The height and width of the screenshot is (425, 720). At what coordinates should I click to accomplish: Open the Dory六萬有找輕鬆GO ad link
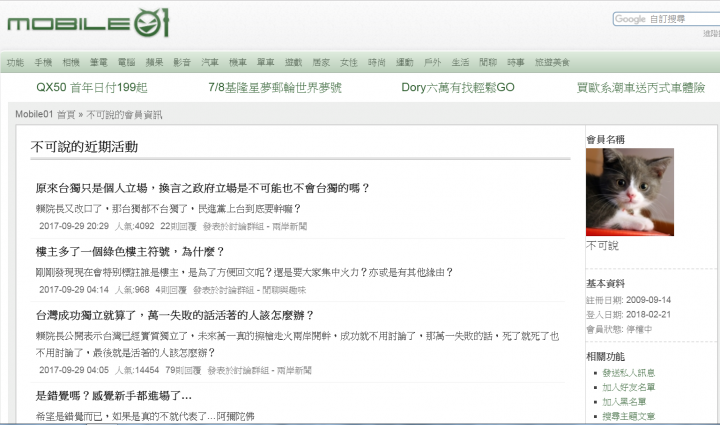point(458,87)
